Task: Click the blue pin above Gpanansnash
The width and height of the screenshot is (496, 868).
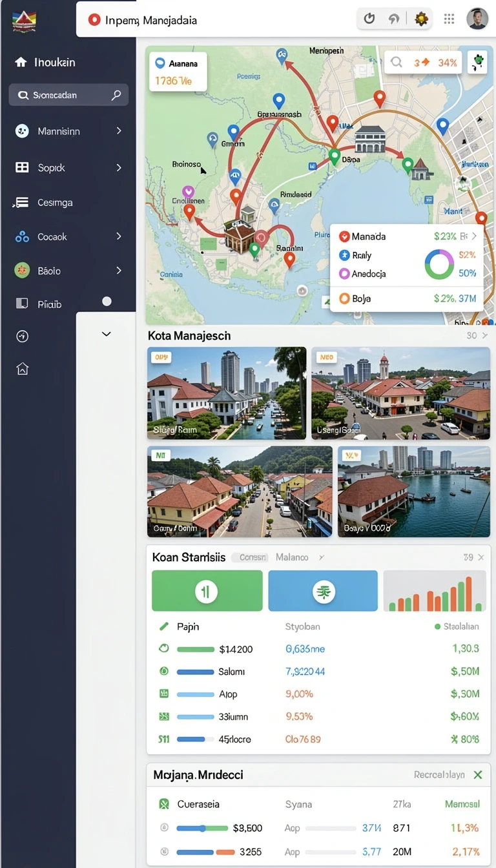Action: click(x=278, y=101)
